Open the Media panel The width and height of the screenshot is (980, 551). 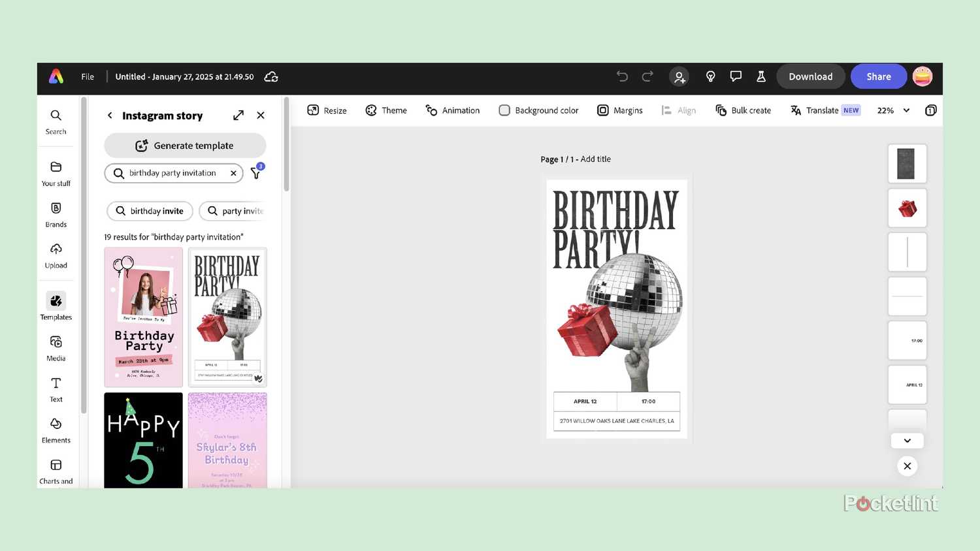tap(56, 348)
